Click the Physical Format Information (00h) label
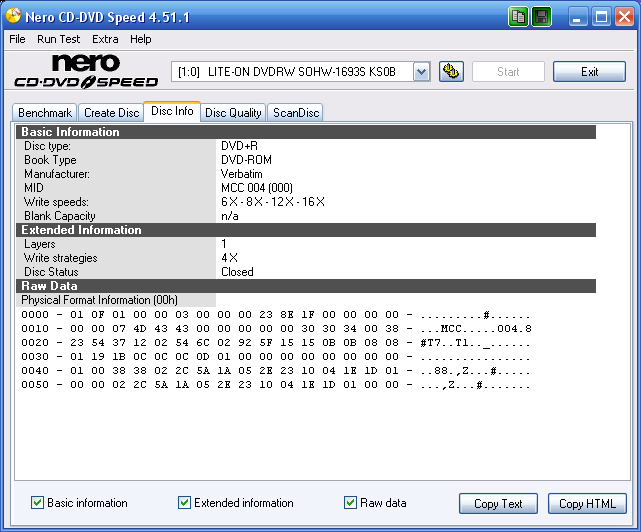641x532 pixels. click(x=99, y=300)
